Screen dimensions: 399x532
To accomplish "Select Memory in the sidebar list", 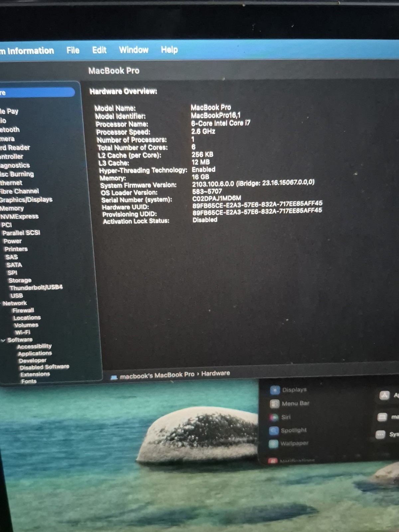I will pyautogui.click(x=12, y=208).
